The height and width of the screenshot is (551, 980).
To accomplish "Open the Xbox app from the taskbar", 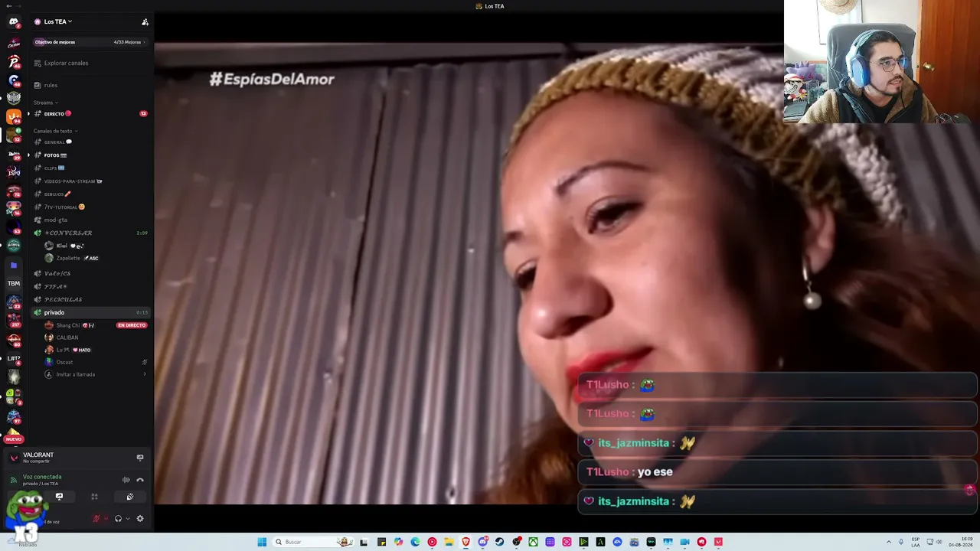I will pos(533,542).
